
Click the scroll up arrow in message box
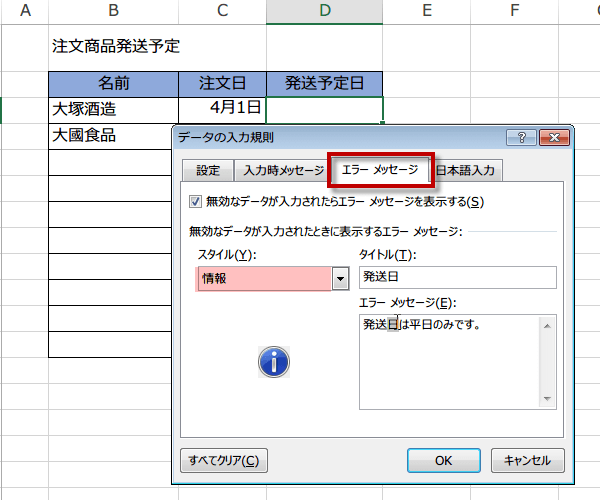(547, 326)
